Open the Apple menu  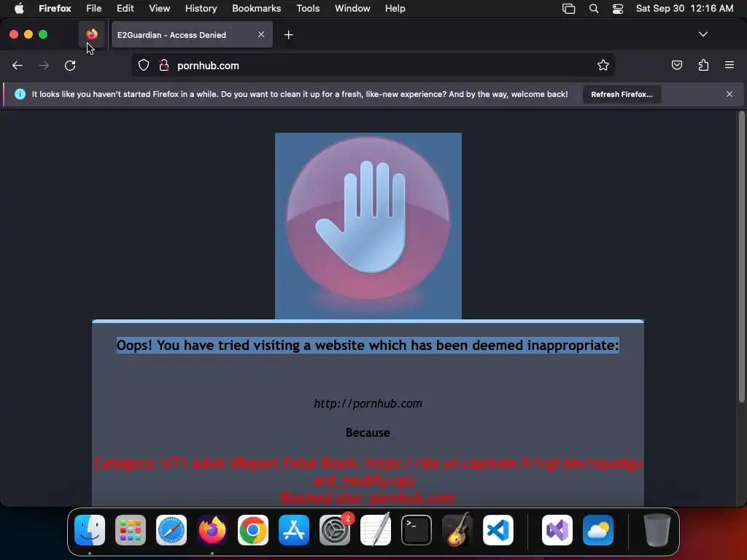(x=19, y=8)
